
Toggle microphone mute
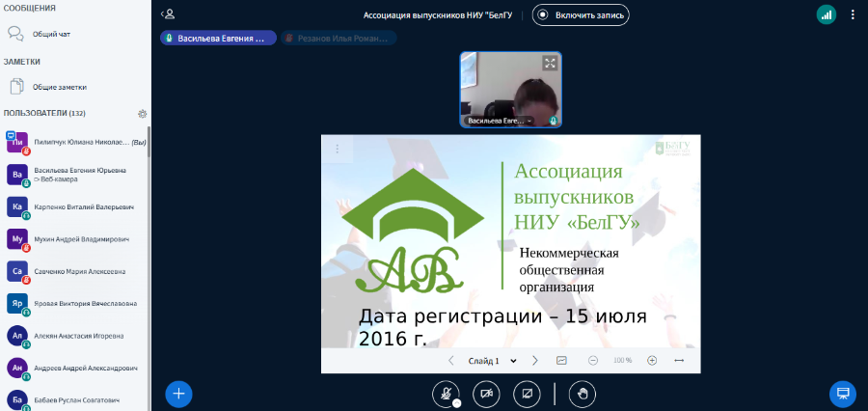pyautogui.click(x=446, y=394)
